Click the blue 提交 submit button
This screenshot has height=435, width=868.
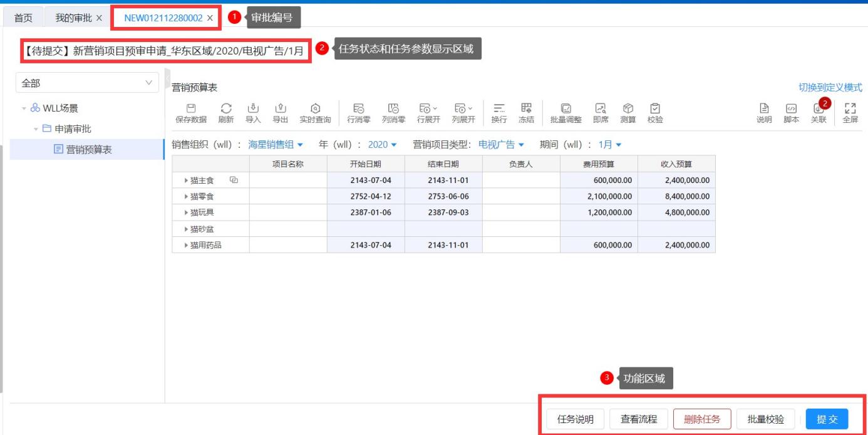coord(827,419)
